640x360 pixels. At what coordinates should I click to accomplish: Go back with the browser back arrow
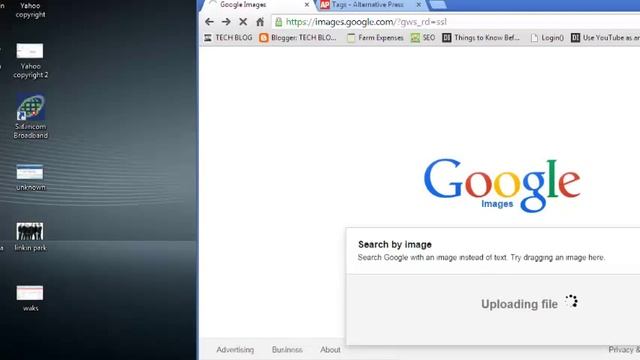point(209,22)
